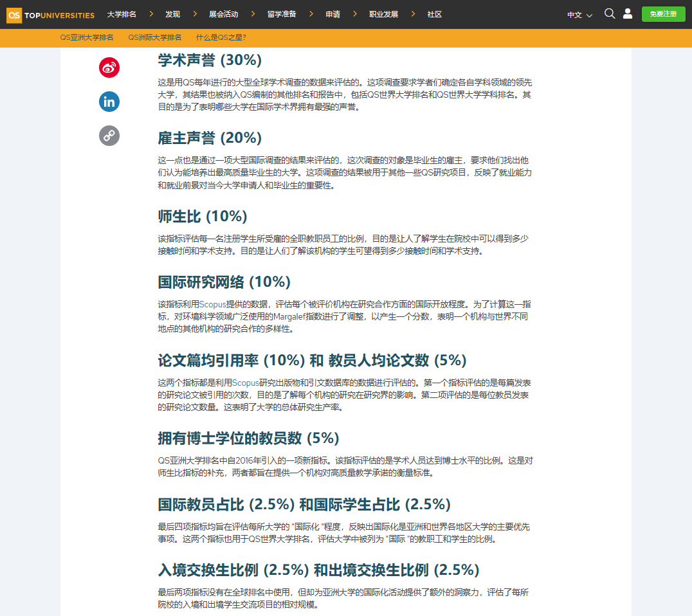Click the green 免费注册 button
This screenshot has height=616, width=692.
663,14
